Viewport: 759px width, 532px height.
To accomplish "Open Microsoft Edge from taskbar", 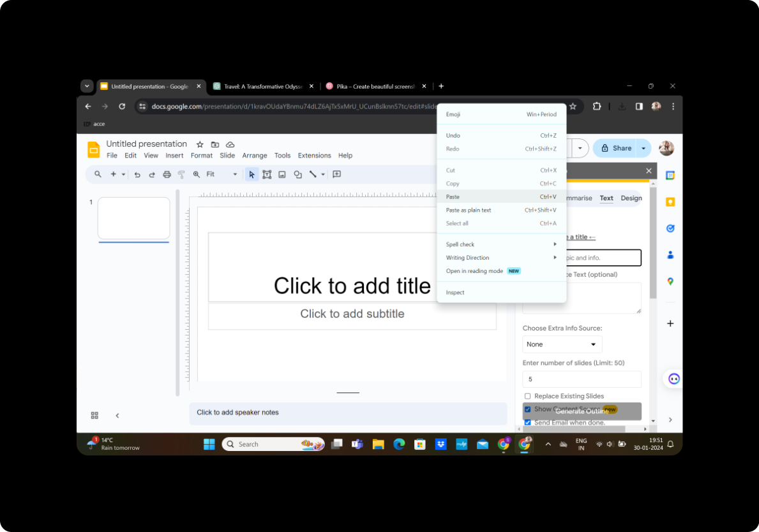I will 399,444.
